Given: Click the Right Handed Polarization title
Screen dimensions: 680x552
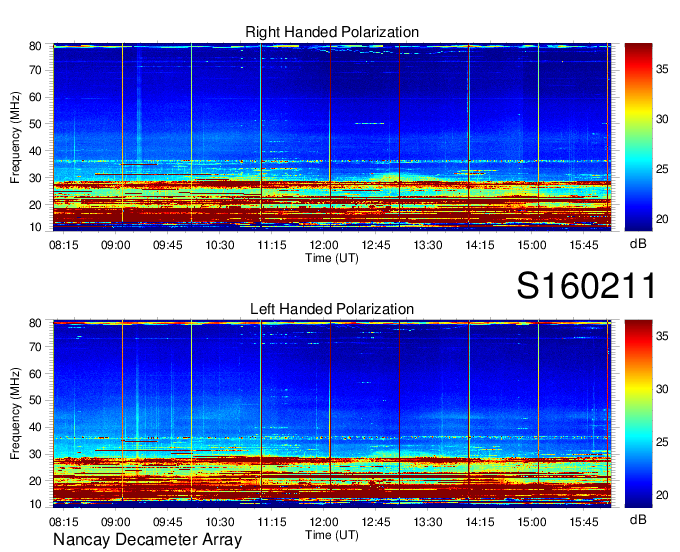Looking at the screenshot, I should click(332, 32).
